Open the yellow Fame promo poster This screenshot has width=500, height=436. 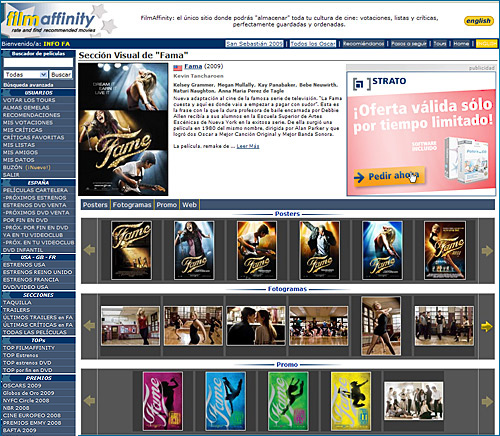click(x=351, y=401)
